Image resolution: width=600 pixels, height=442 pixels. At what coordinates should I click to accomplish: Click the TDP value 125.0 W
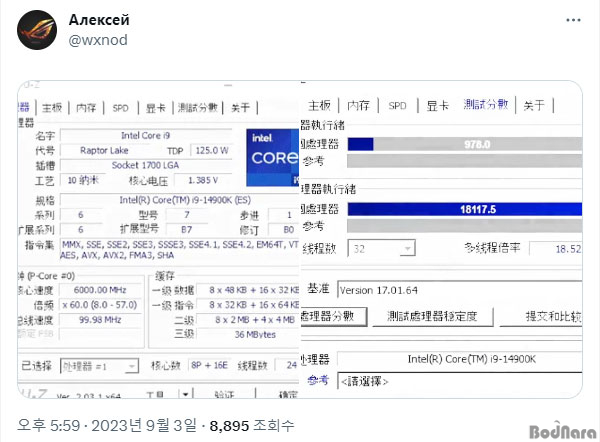click(212, 150)
